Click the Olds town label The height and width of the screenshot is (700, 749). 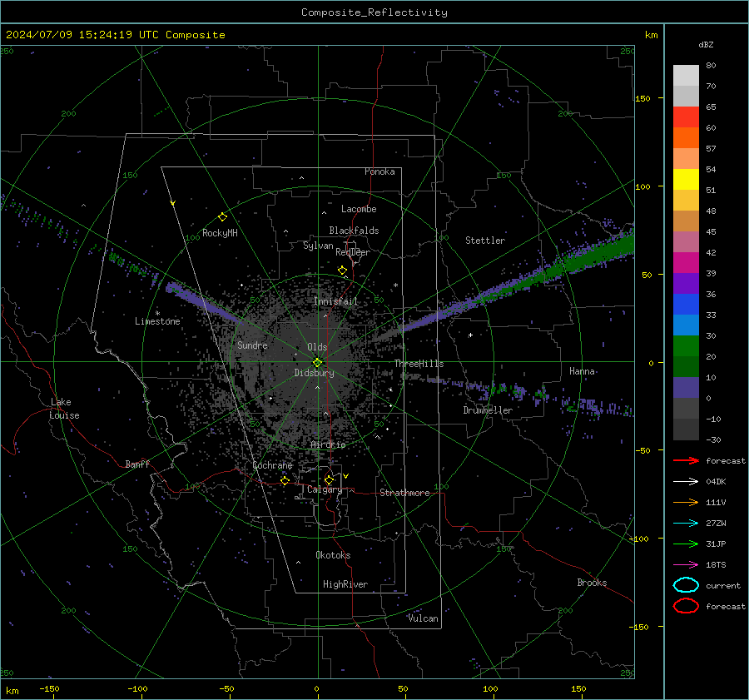317,347
